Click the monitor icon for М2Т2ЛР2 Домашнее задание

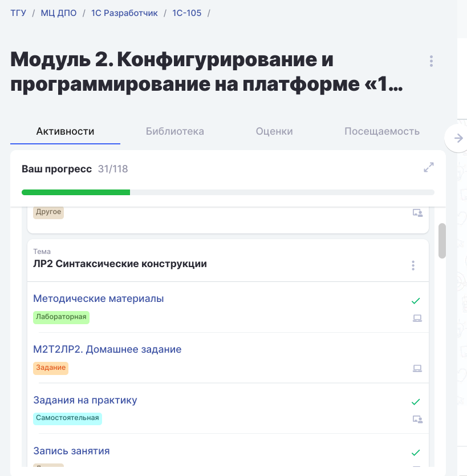click(417, 368)
